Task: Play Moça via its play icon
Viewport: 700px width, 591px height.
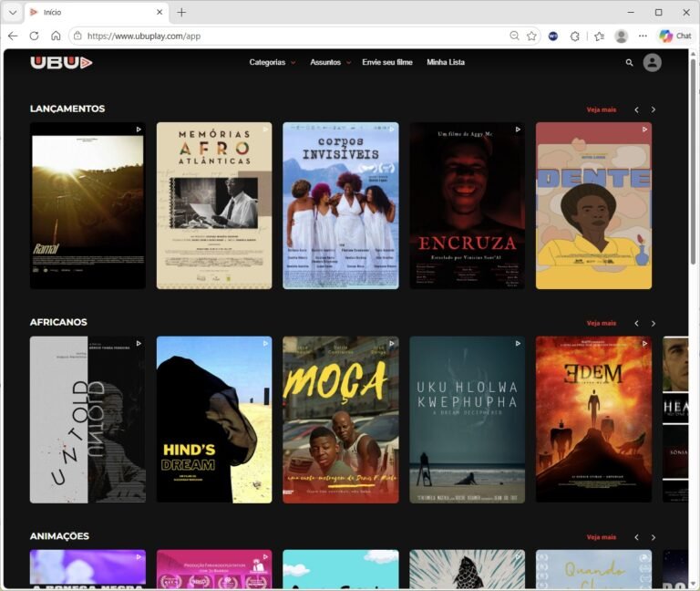Action: point(392,344)
